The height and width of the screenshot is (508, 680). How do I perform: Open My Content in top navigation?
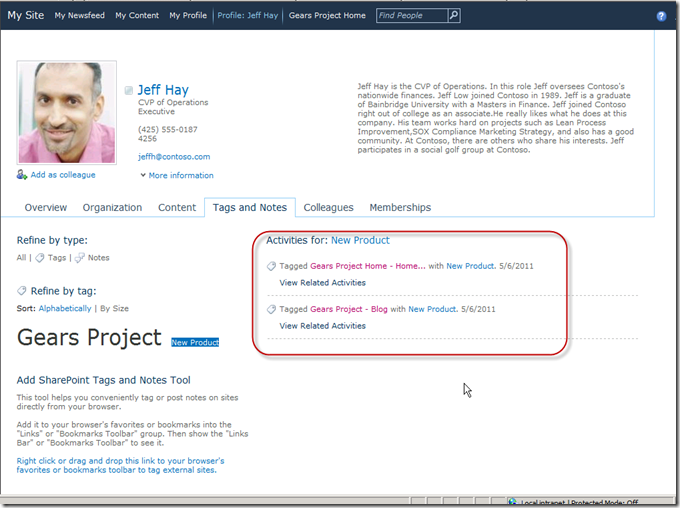(x=137, y=16)
